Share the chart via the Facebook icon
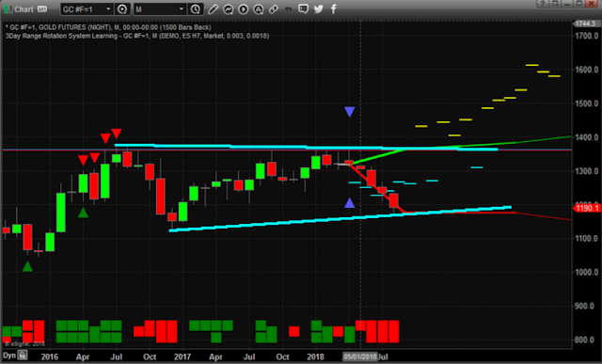Screen dimensions: 602x364 click(333, 8)
